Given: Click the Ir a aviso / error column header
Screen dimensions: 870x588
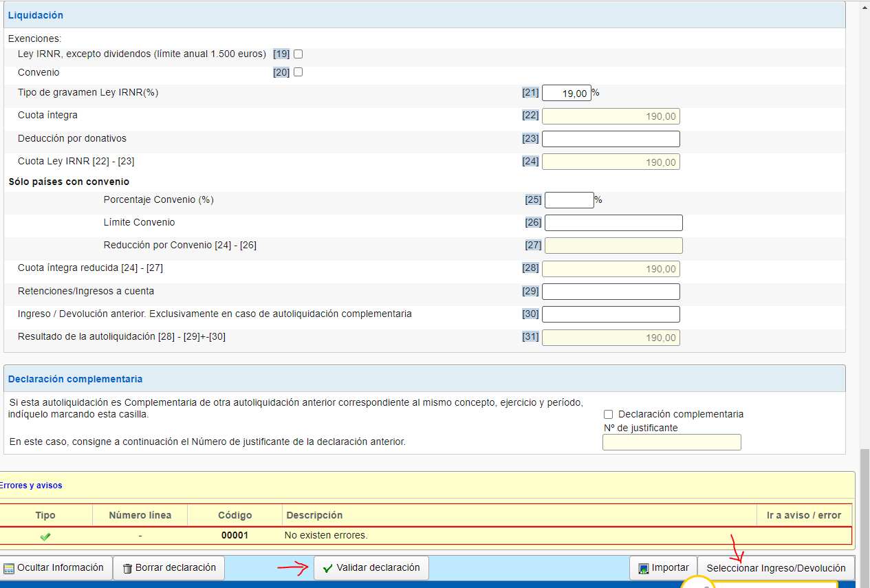Looking at the screenshot, I should point(803,515).
